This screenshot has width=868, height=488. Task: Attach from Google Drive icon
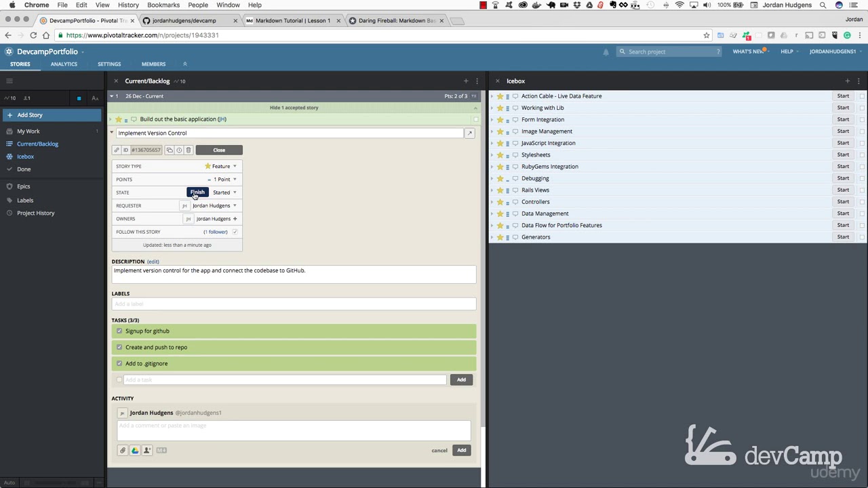[x=135, y=450]
